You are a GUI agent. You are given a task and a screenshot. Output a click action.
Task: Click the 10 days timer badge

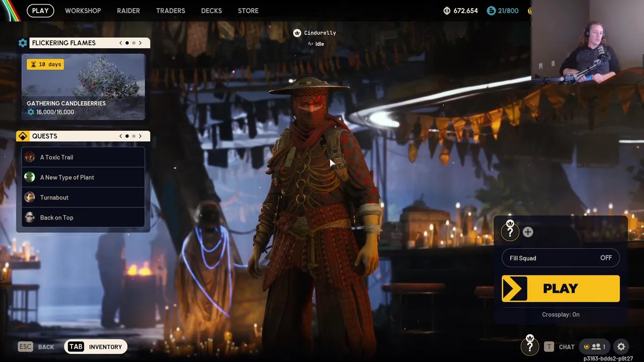click(x=45, y=64)
